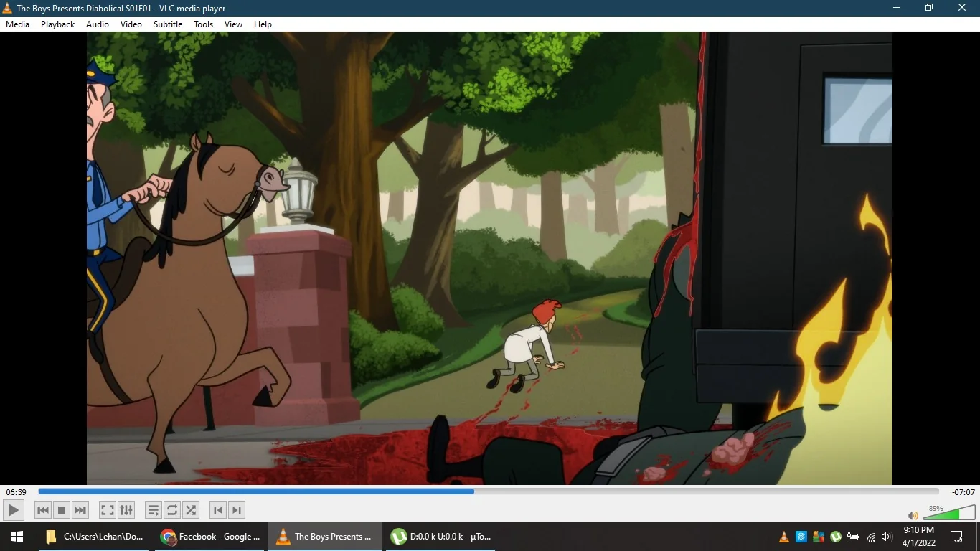Click the VLC cone icon in system tray
Screen dimensions: 980x551
784,537
